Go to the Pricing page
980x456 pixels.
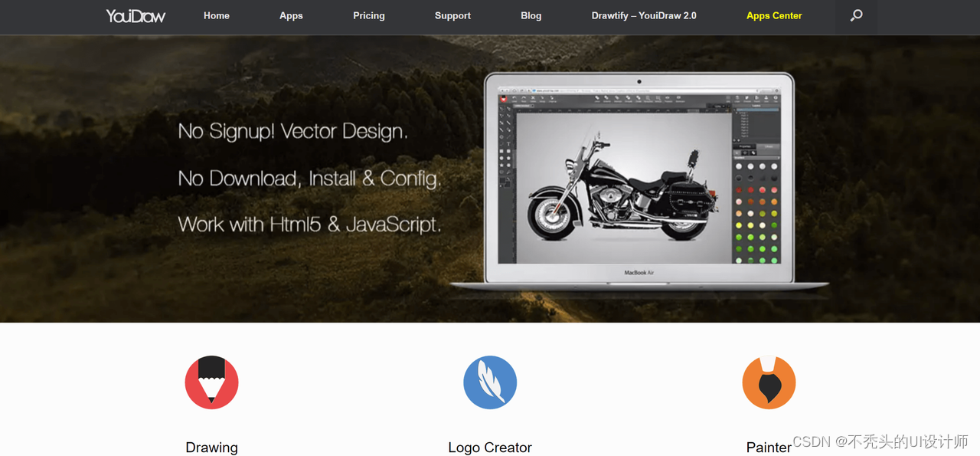[x=369, y=15]
